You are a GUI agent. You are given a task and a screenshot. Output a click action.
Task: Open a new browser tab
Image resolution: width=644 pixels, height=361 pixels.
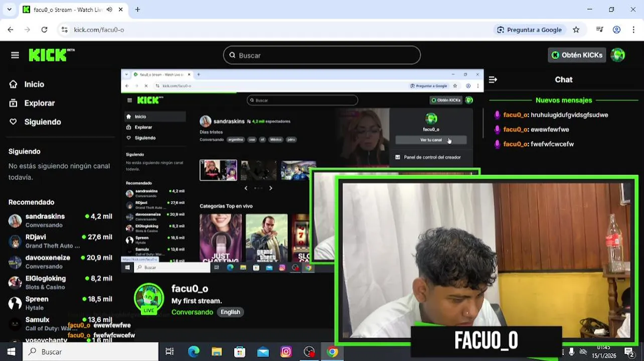pos(137,10)
